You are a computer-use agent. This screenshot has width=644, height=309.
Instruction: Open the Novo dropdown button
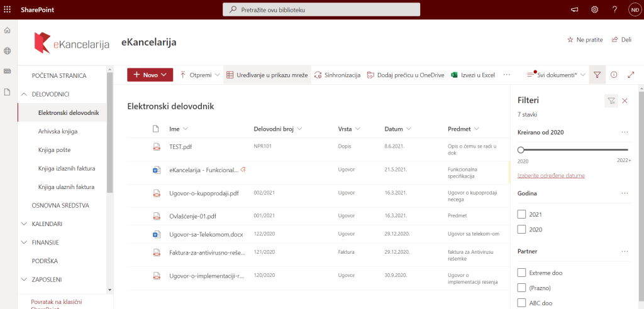tap(150, 75)
